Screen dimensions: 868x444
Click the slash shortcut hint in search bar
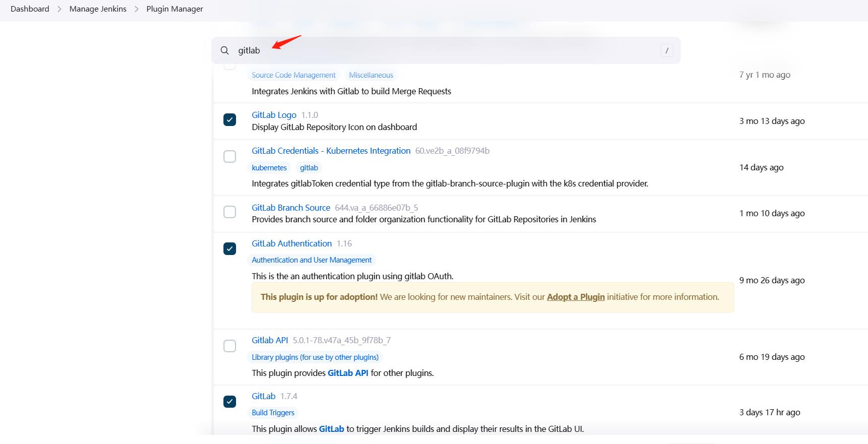tap(667, 50)
